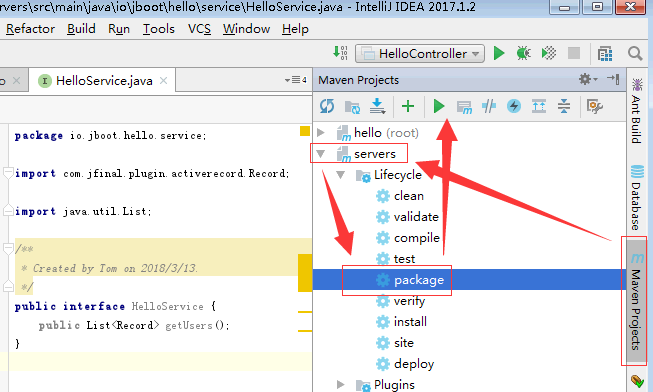Place cursor on package declaration line
This screenshot has width=653, height=392.
(x=110, y=136)
